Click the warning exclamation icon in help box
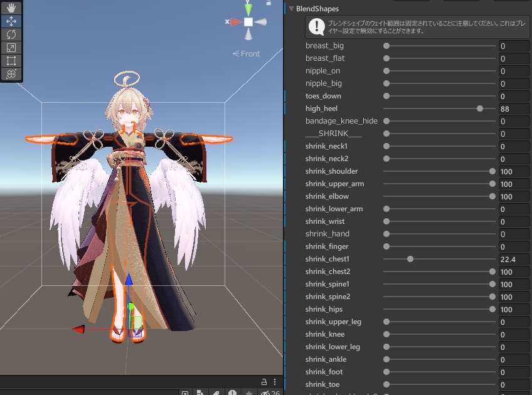This screenshot has width=532, height=395. point(317,27)
